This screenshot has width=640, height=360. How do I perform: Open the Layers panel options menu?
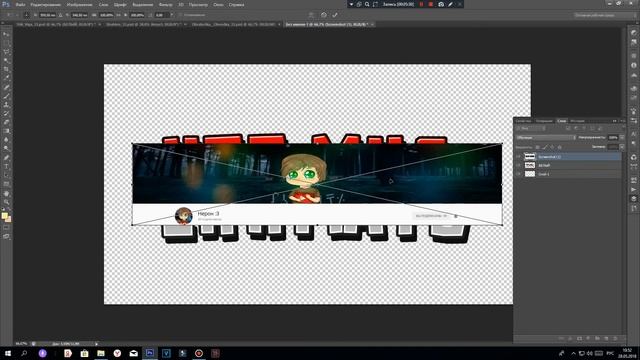[622, 121]
